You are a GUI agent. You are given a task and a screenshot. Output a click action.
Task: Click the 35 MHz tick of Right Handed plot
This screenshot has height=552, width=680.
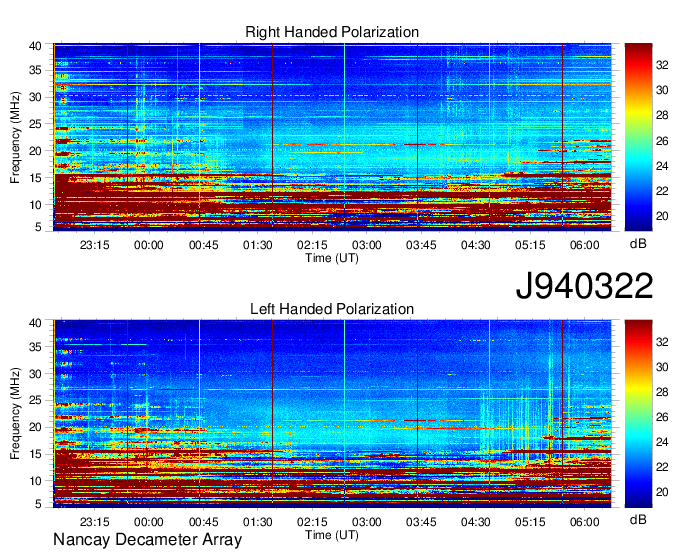tap(35, 70)
